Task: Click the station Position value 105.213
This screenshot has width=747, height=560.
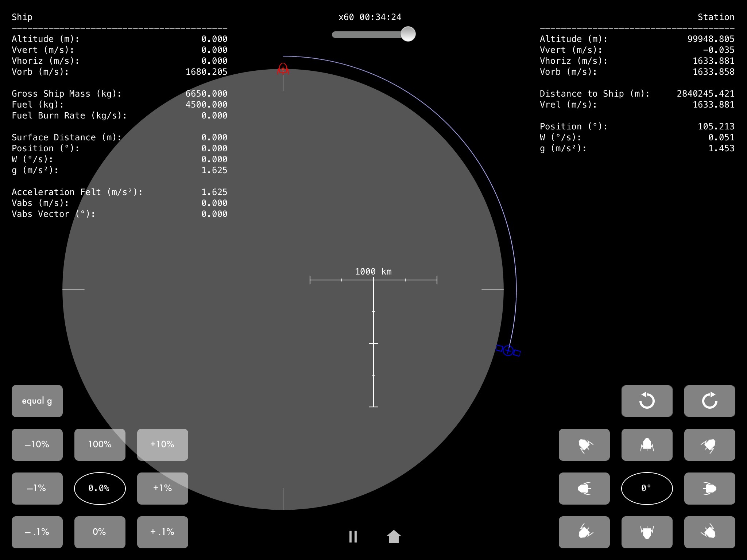Action: click(716, 127)
